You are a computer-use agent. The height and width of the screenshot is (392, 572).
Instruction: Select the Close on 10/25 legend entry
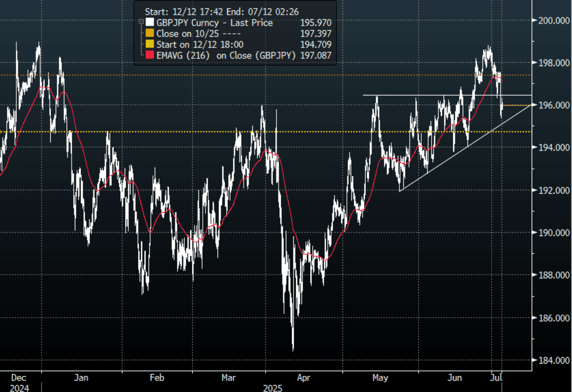click(189, 34)
